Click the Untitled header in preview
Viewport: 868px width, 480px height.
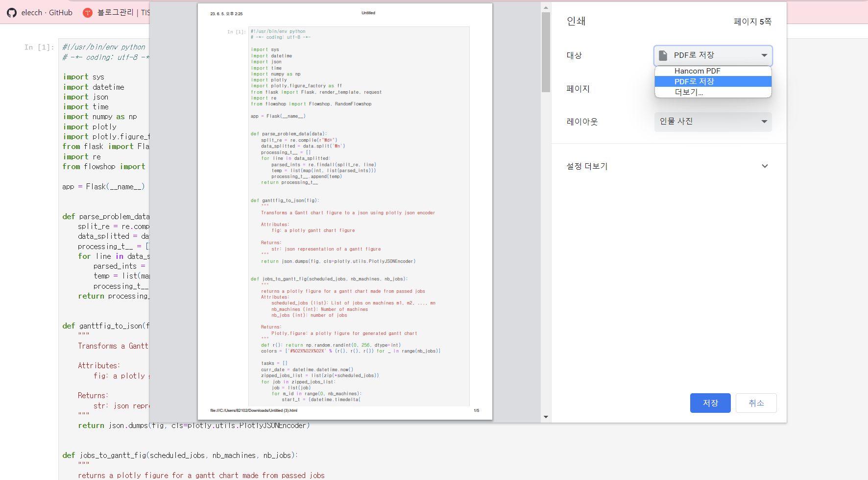[x=368, y=13]
